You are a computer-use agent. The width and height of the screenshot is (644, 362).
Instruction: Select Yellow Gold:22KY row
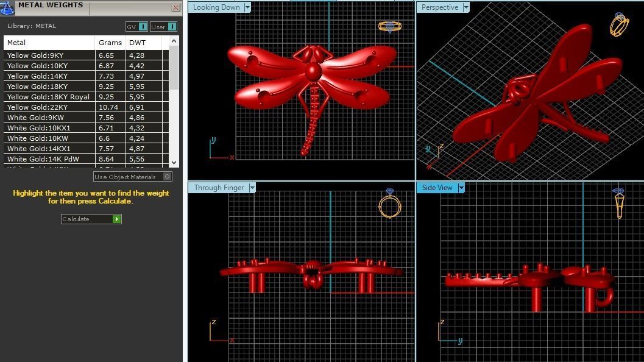(87, 107)
